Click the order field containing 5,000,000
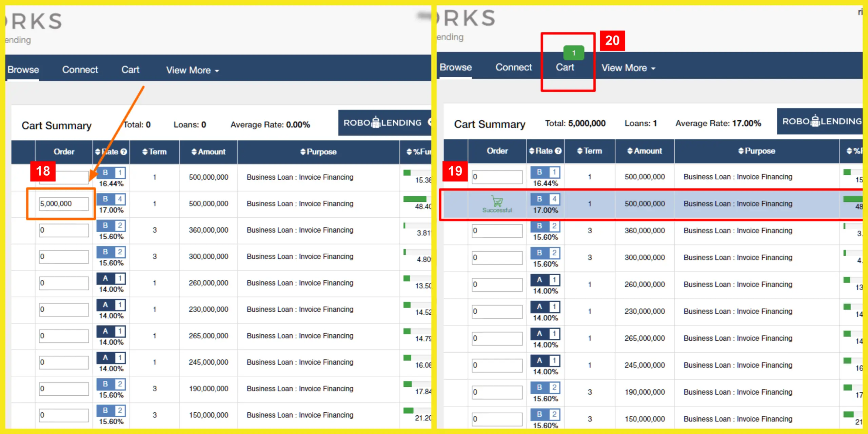This screenshot has width=868, height=434. tap(63, 203)
